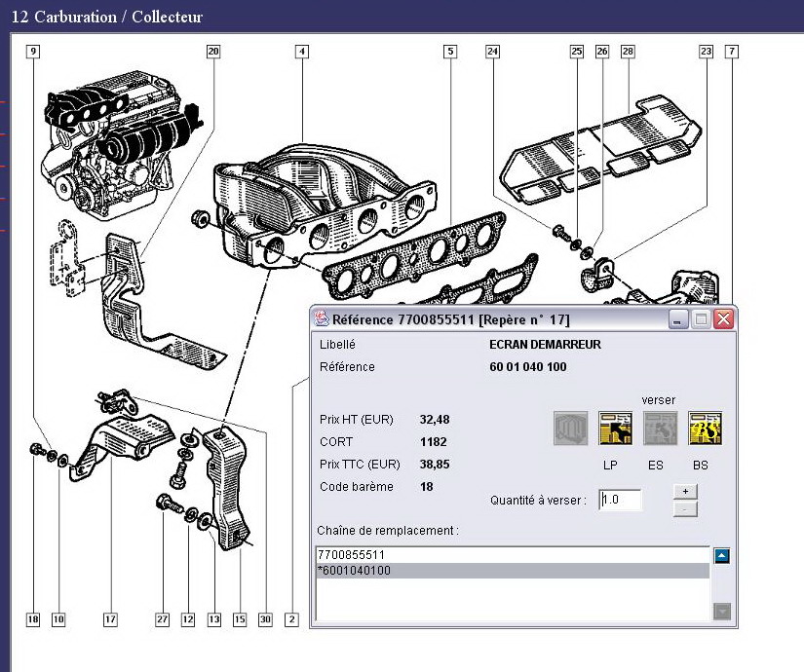This screenshot has width=804, height=672.
Task: Click the disabled icon left of LP
Action: [x=570, y=429]
